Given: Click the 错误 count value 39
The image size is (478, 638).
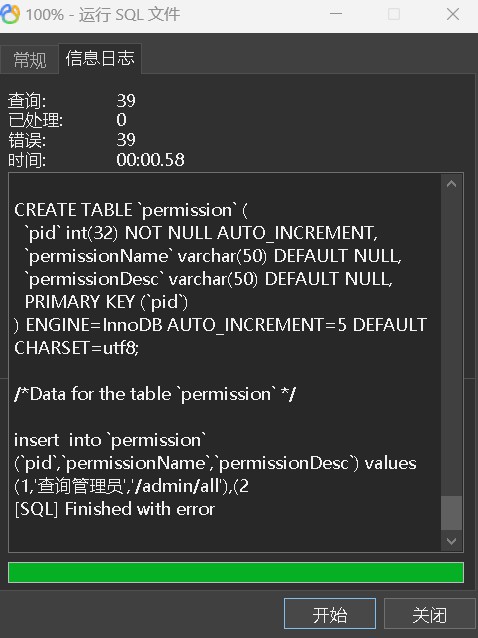Looking at the screenshot, I should click(x=126, y=140).
